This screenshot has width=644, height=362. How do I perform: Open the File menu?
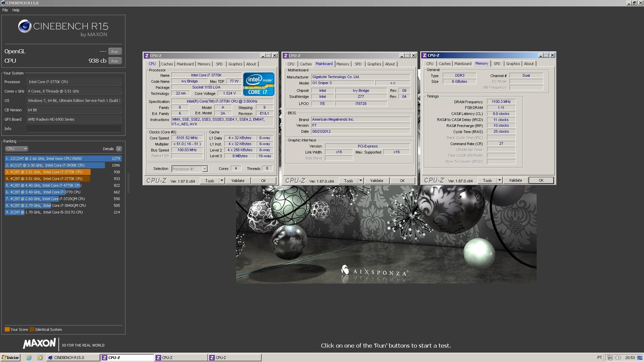[5, 10]
